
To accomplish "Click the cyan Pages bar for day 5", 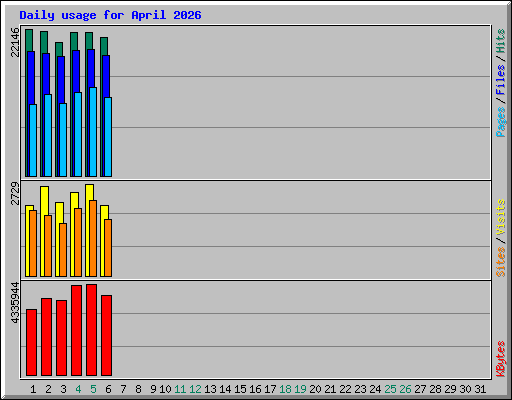I will [x=93, y=132].
